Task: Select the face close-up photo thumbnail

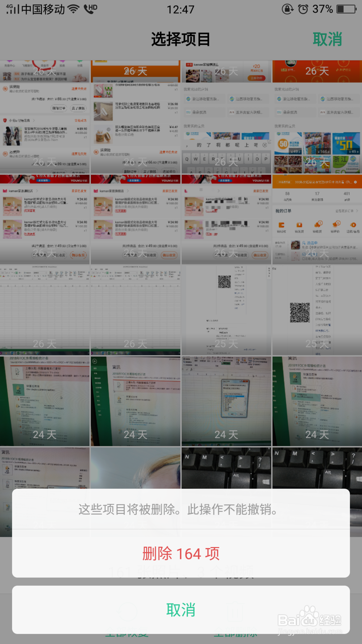Action: tap(135, 468)
